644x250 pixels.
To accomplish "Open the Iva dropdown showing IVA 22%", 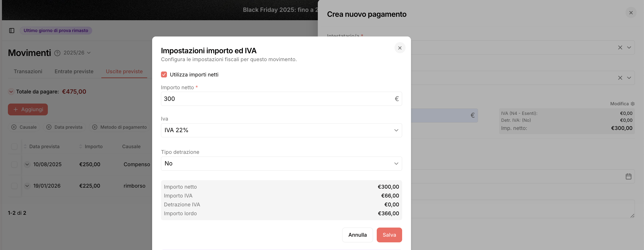I will point(281,130).
